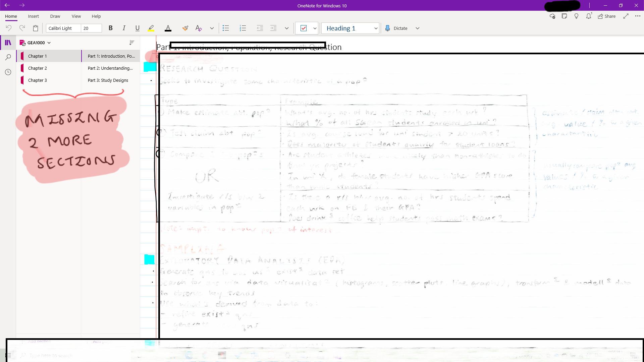
Task: Switch to the Draw tab
Action: [55, 16]
